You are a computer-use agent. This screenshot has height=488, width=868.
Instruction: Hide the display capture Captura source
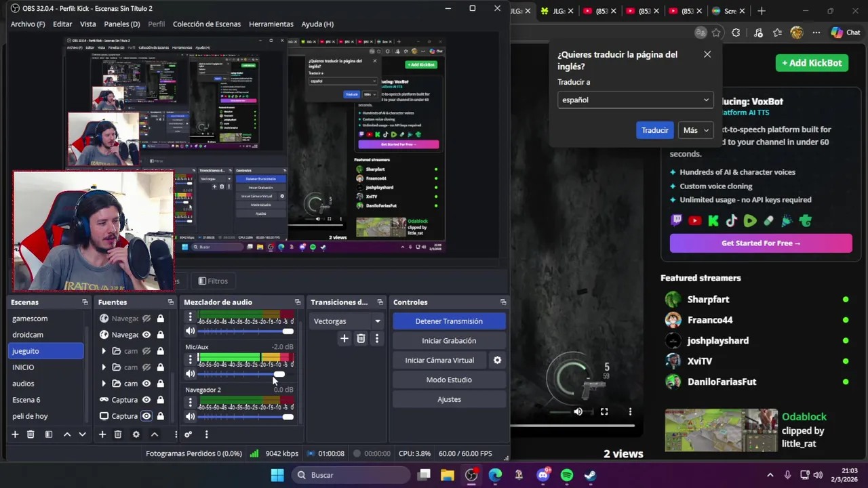point(146,416)
